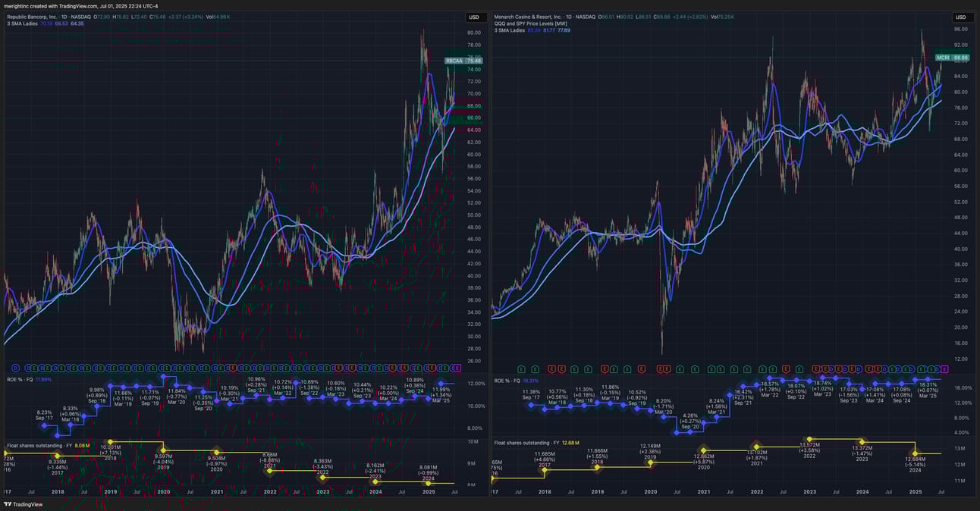This screenshot has width=980, height=511.
Task: Select the QQQ and SPY Price Levels [MW] indicator legend
Action: [x=531, y=24]
